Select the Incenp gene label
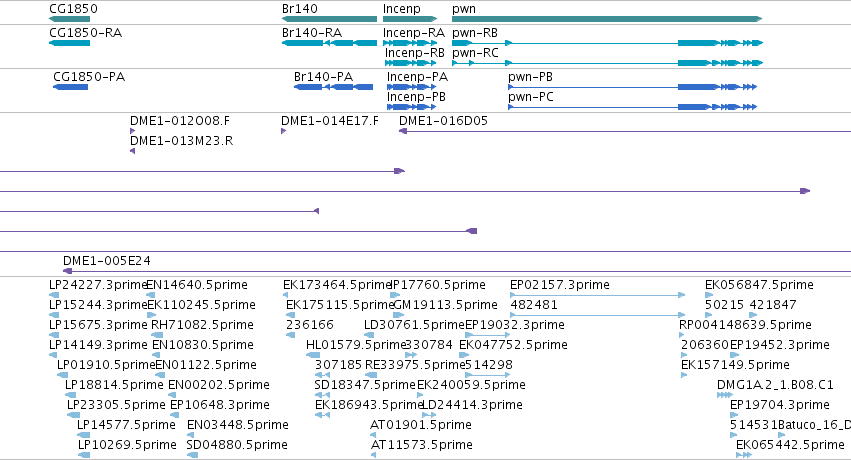Viewport: 851px width, 460px height. [x=402, y=9]
